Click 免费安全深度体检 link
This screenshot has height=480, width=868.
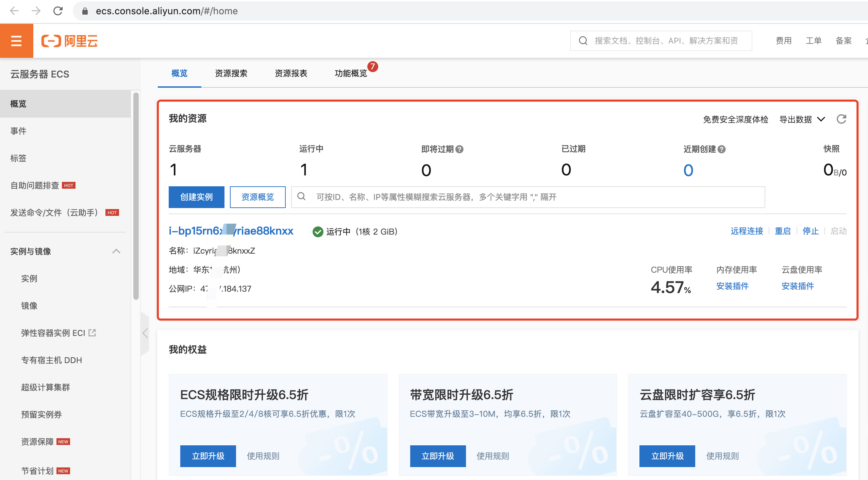[x=736, y=119]
